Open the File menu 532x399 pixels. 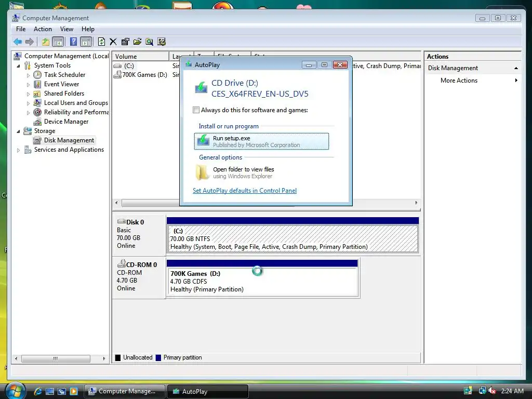coord(21,29)
